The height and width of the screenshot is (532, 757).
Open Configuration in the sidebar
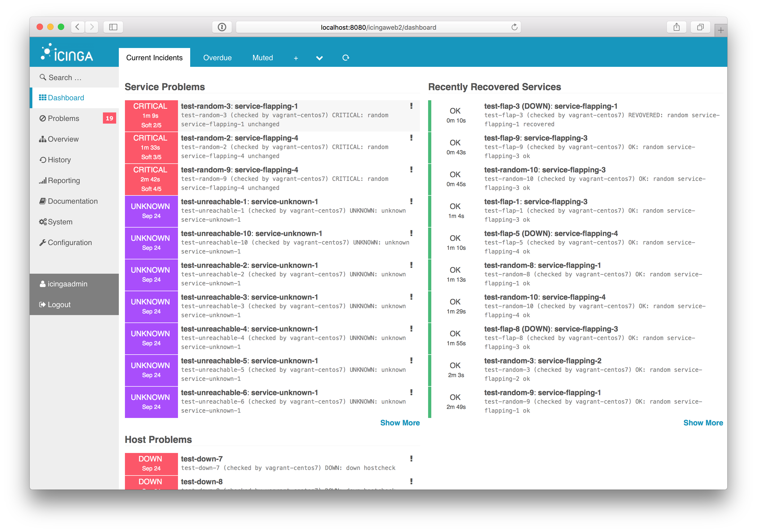coord(69,243)
